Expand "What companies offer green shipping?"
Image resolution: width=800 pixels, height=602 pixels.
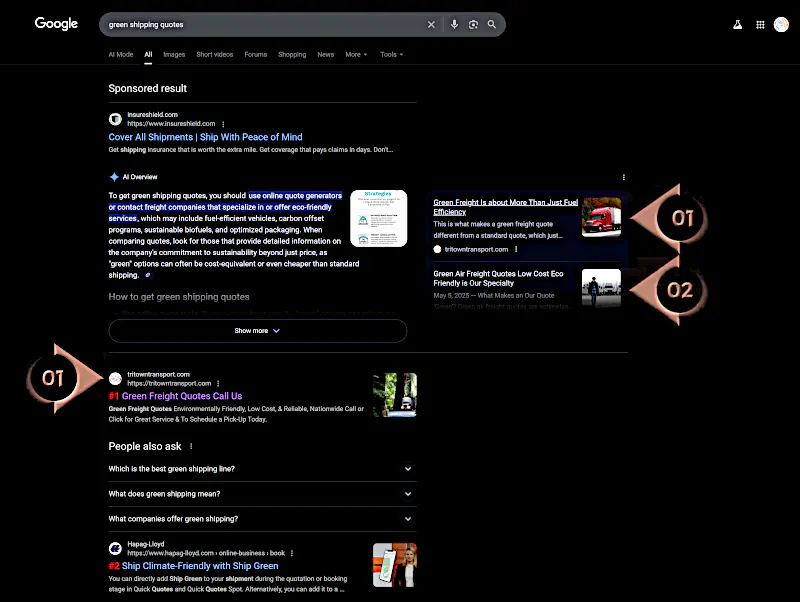[x=408, y=519]
